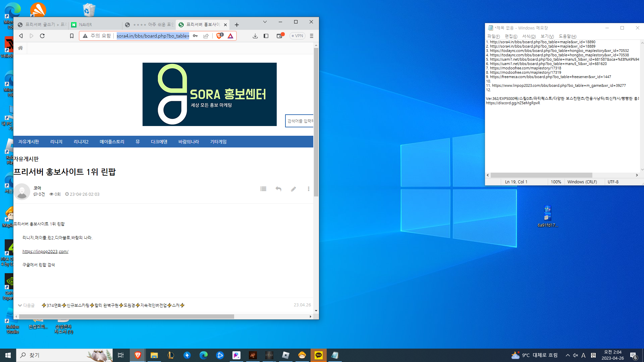Viewport: 644px width, 362px height.
Task: Switch to the NAVER tab
Action: pos(95,25)
